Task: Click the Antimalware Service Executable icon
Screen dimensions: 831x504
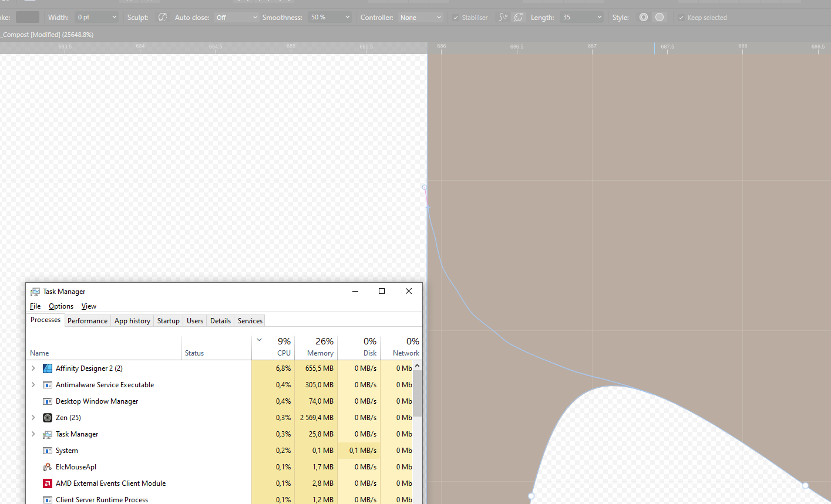Action: tap(48, 385)
